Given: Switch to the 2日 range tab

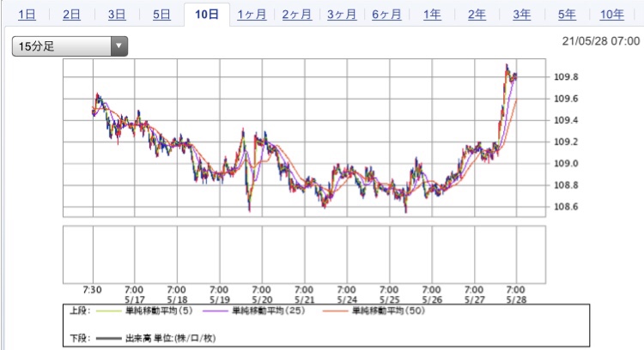Looking at the screenshot, I should point(71,15).
